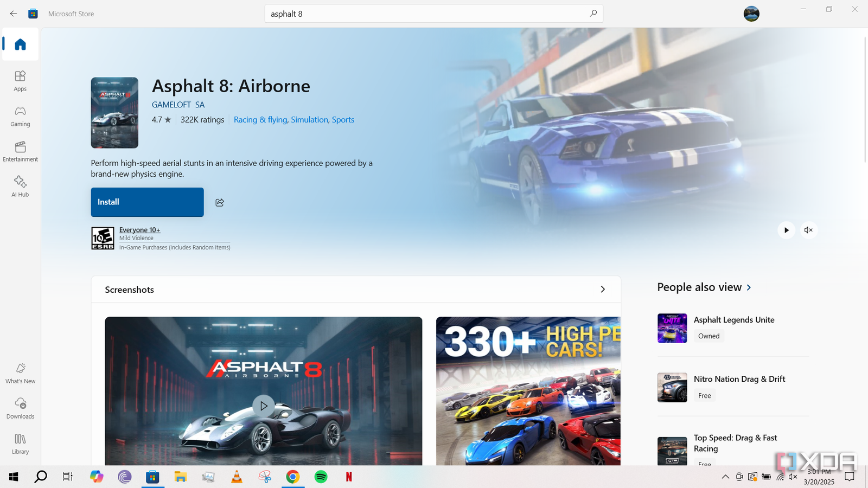Click the Top Speed app icon
868x488 pixels.
point(672,451)
